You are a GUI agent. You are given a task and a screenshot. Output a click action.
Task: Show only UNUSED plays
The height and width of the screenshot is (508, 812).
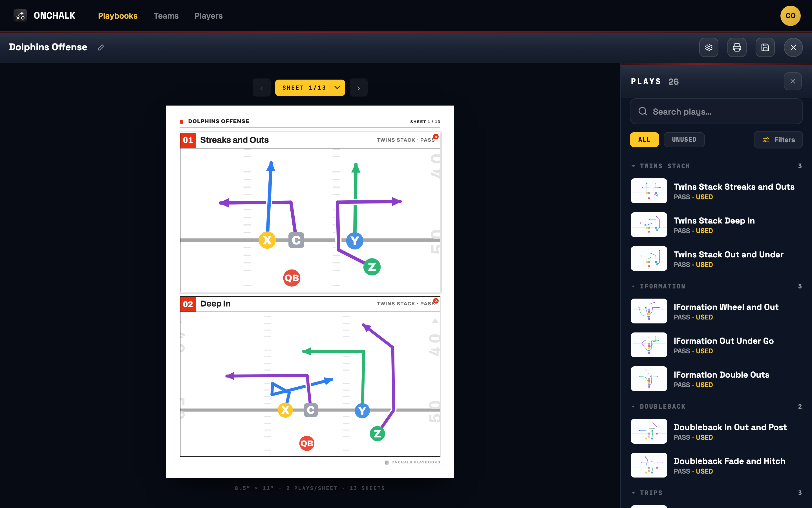pos(684,139)
